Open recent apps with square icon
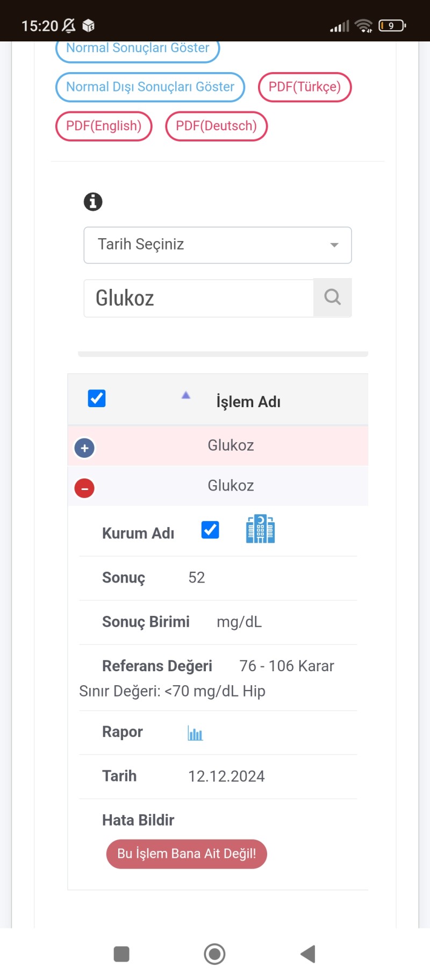 121,954
